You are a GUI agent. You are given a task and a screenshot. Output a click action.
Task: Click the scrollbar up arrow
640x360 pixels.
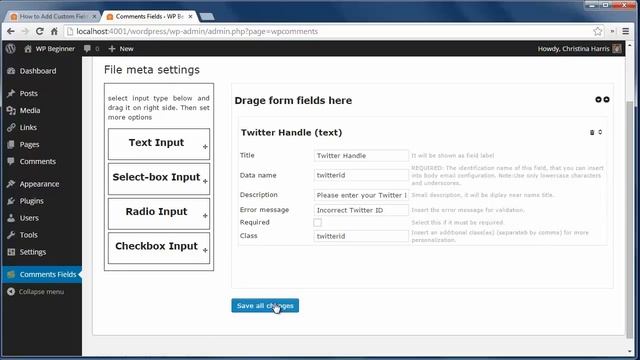(x=629, y=45)
